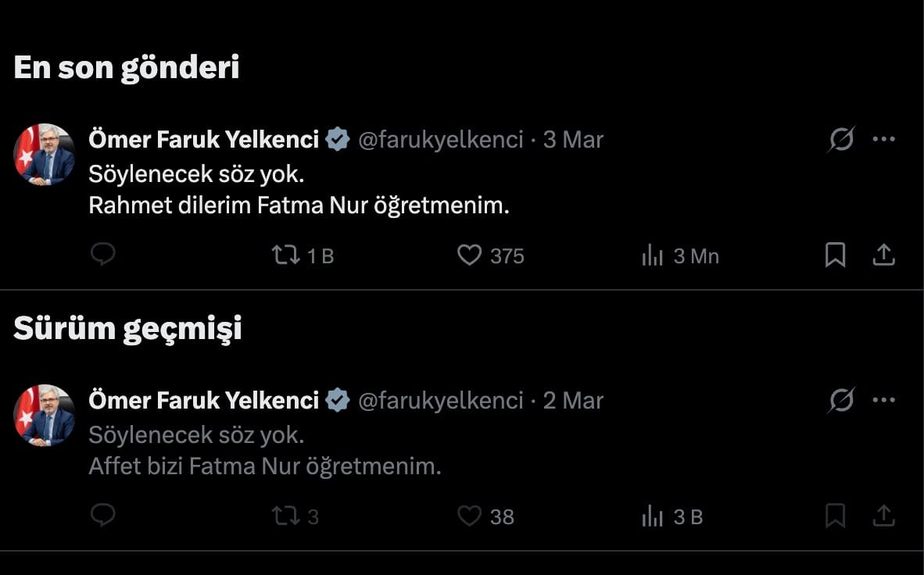Click the retweet icon showing 3
This screenshot has width=924, height=575.
[286, 516]
